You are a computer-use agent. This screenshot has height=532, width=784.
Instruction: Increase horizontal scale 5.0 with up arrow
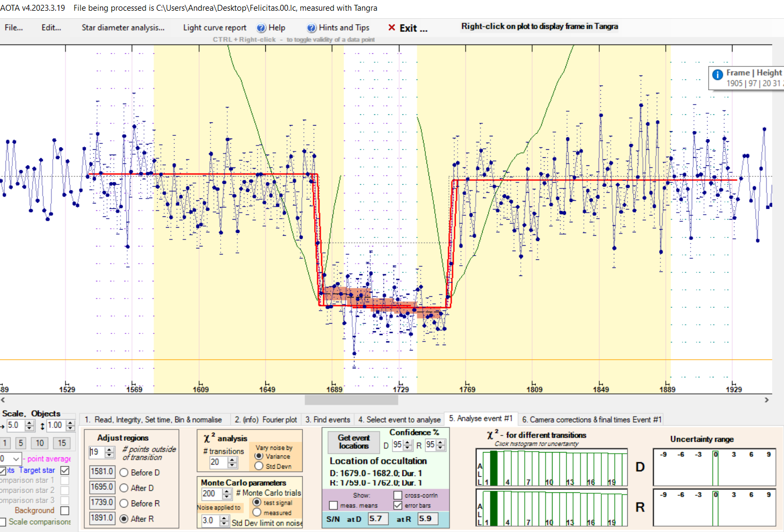[30, 423]
